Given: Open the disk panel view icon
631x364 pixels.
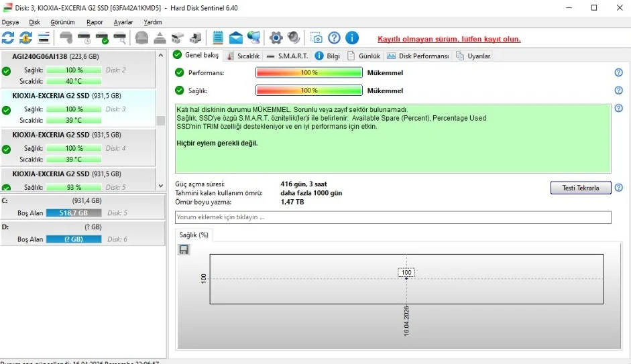Looking at the screenshot, I should (44, 38).
